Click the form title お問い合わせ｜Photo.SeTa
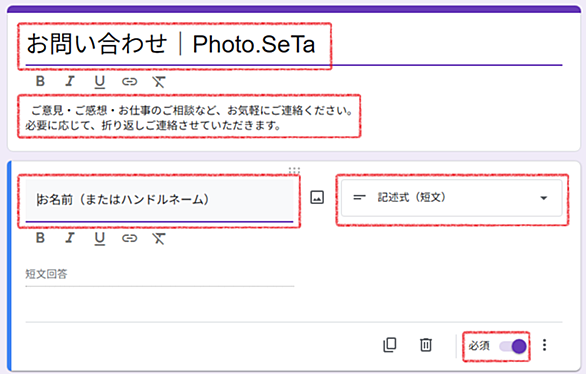The height and width of the screenshot is (374, 586). click(x=171, y=44)
